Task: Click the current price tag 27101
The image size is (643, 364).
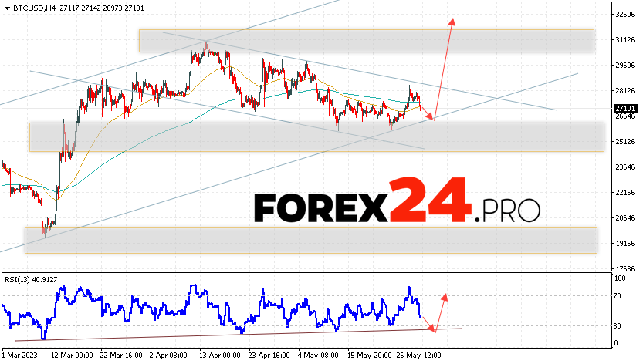Action: click(625, 109)
